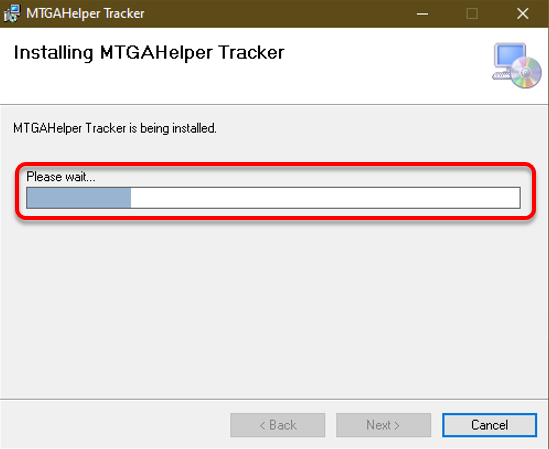Click the 'Please wait...' status text
Viewport: 549px width, 449px height.
61,177
